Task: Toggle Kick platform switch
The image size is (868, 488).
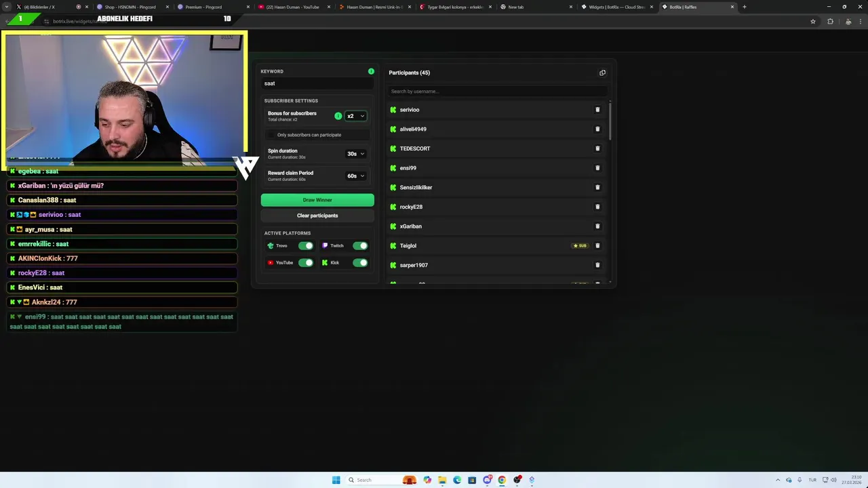Action: pos(360,262)
